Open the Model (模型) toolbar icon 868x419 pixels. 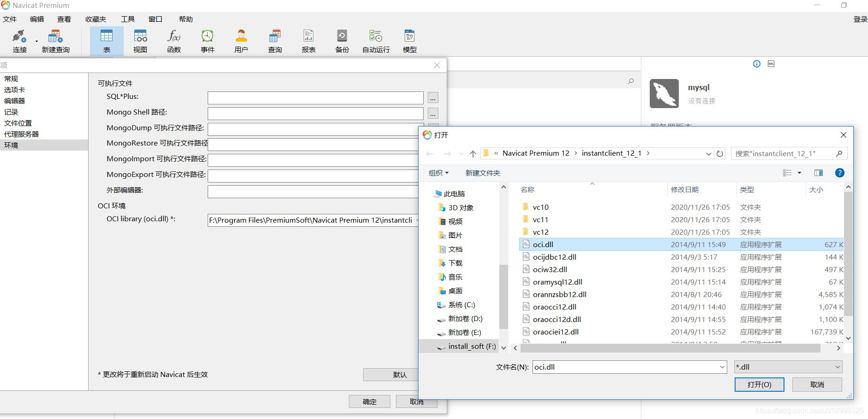[410, 41]
